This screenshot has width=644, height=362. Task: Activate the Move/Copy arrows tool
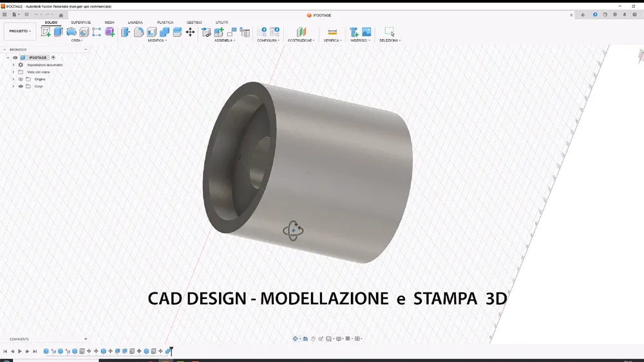pos(190,32)
